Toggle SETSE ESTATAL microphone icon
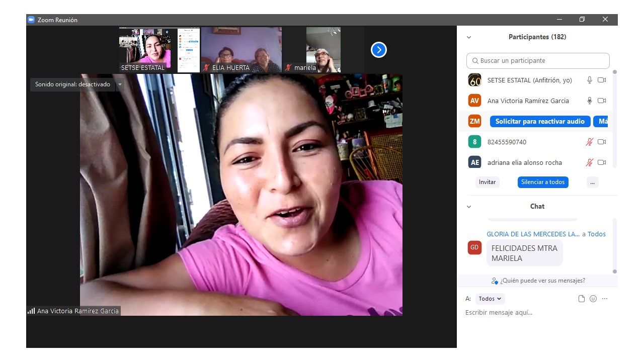 [x=590, y=80]
